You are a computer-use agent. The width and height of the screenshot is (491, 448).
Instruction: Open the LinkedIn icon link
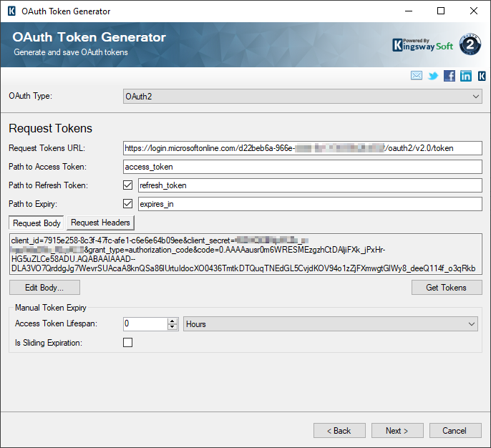pos(466,76)
